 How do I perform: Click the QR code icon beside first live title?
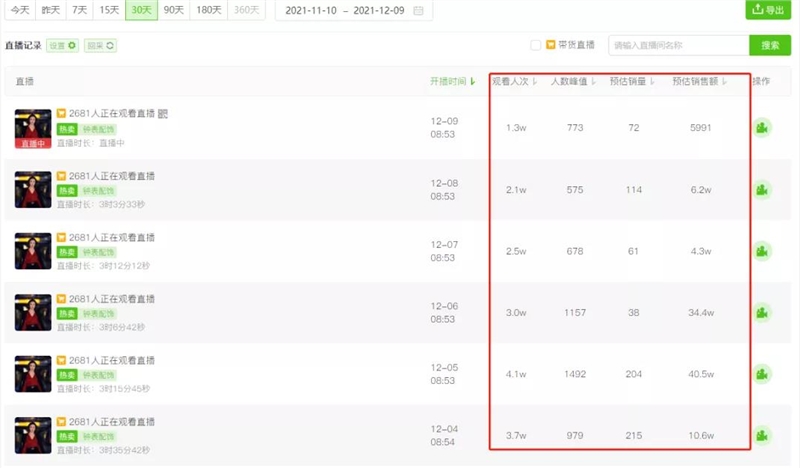coord(162,114)
